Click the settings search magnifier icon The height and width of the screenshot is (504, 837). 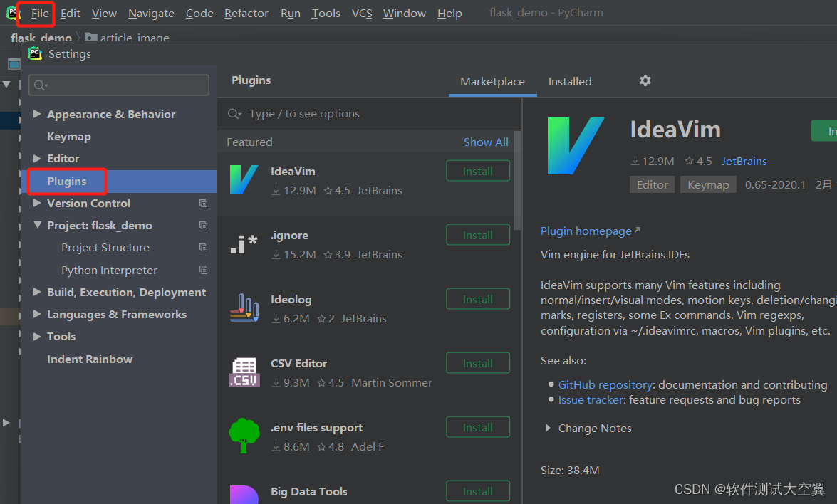(40, 85)
